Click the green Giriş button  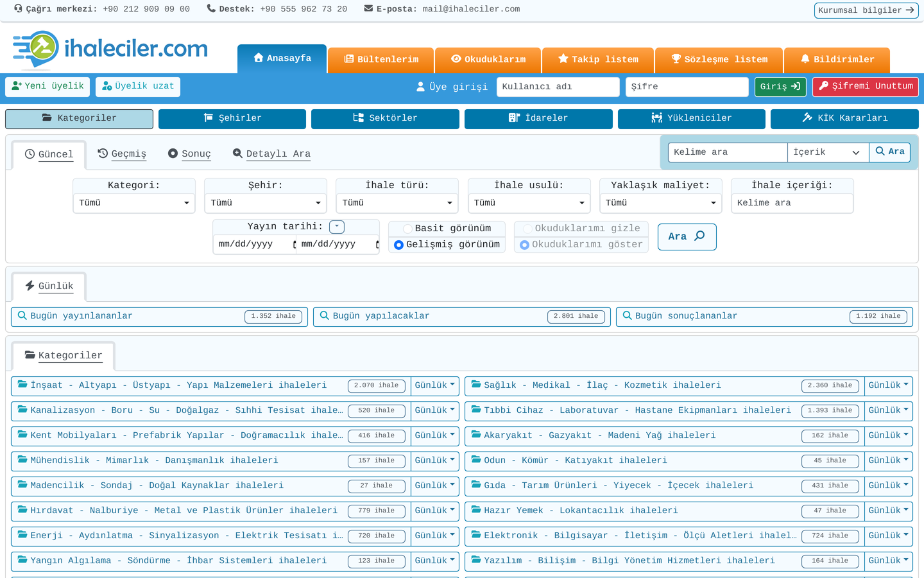tap(780, 87)
